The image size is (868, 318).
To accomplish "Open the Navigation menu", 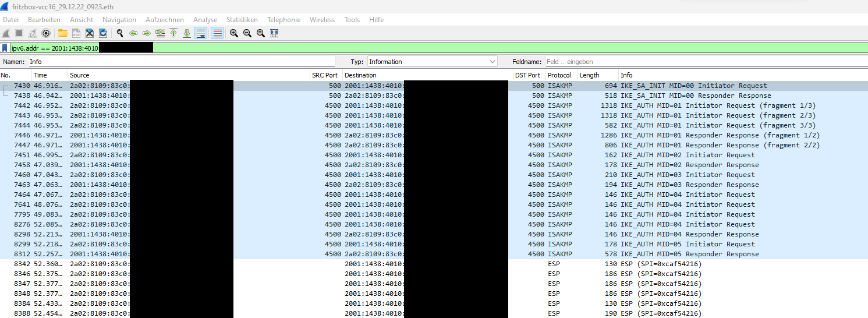I will 119,20.
